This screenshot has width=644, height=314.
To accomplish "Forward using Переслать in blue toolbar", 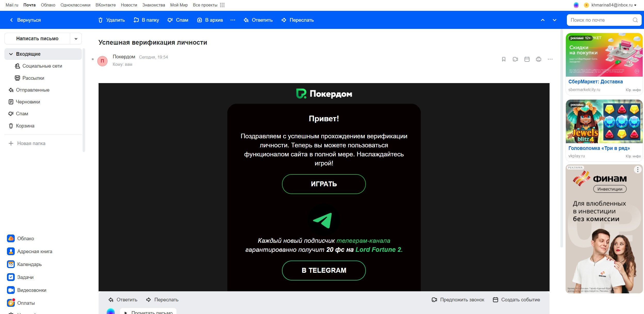I will (297, 20).
